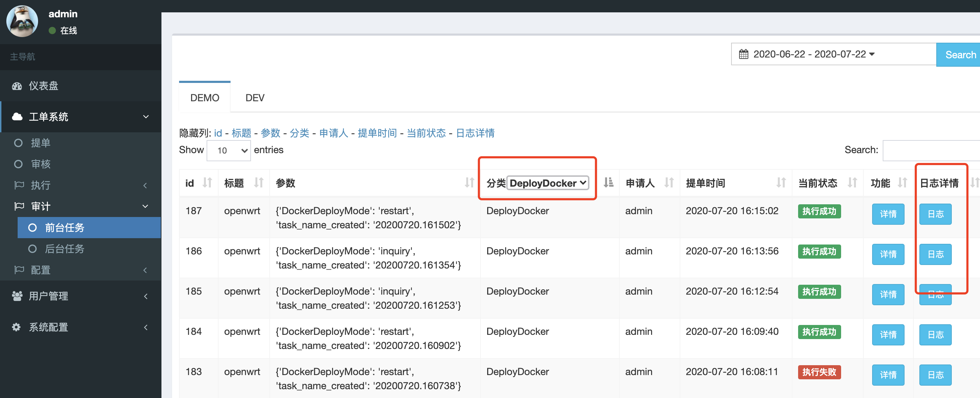Open 详情 for task 185

coord(888,294)
